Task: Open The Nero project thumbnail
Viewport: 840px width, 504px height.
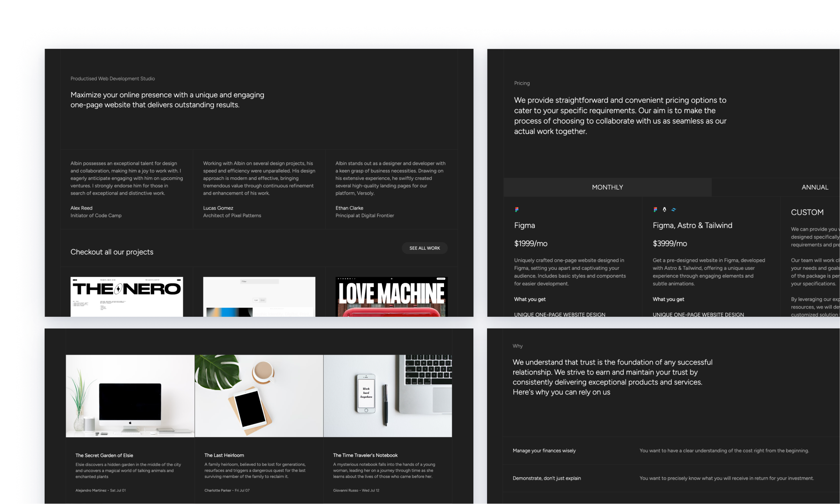Action: click(126, 296)
